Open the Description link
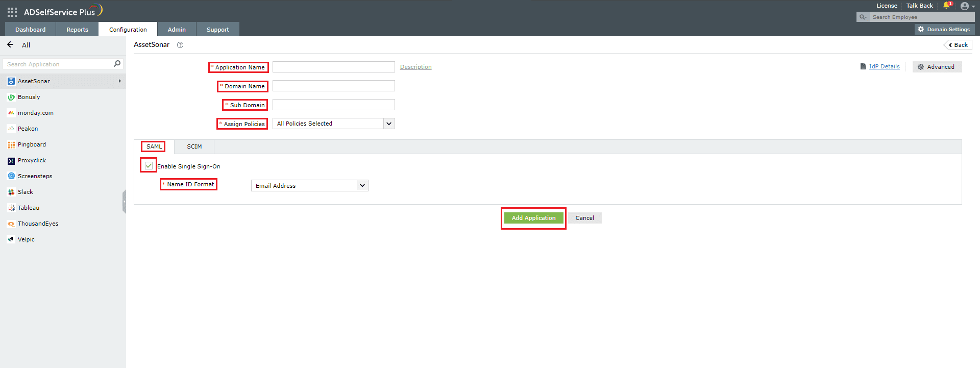 [416, 67]
